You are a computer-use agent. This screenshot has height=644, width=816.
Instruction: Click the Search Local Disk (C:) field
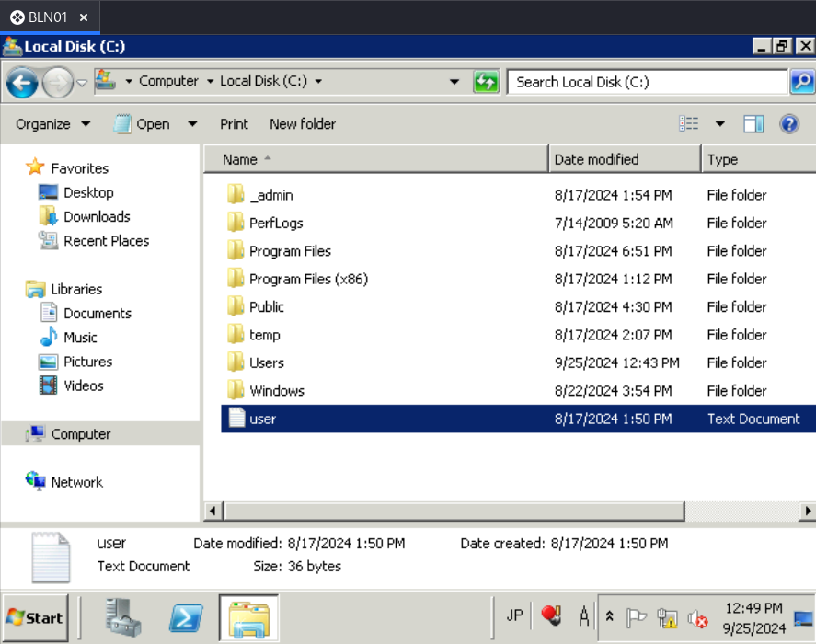[648, 82]
